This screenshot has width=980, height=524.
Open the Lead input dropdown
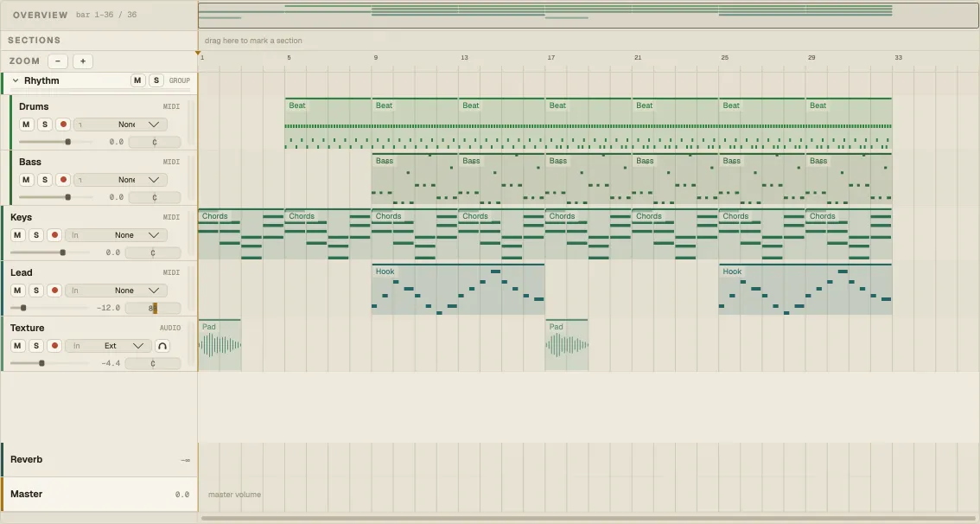click(x=116, y=291)
